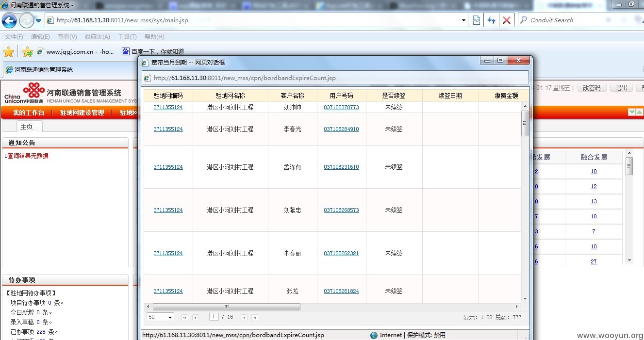Click the 退出 button
Image resolution: width=644 pixels, height=340 pixels.
[622, 88]
